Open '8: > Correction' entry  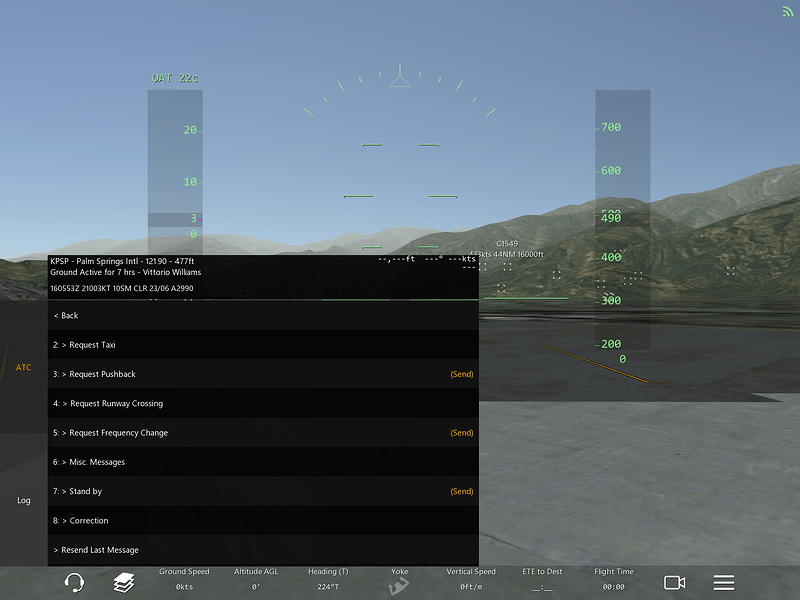click(263, 521)
